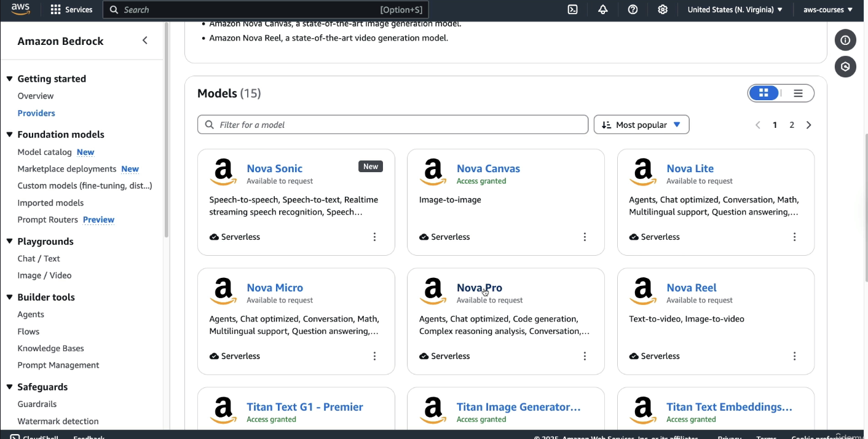Click the icon below the info panel icon
This screenshot has height=439, width=868.
tap(845, 66)
